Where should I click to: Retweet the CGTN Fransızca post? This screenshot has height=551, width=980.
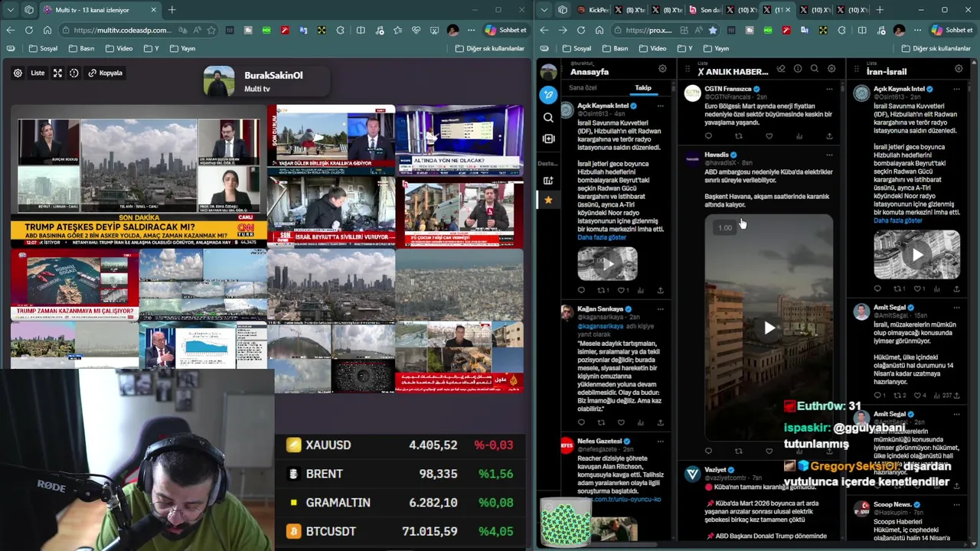(739, 136)
